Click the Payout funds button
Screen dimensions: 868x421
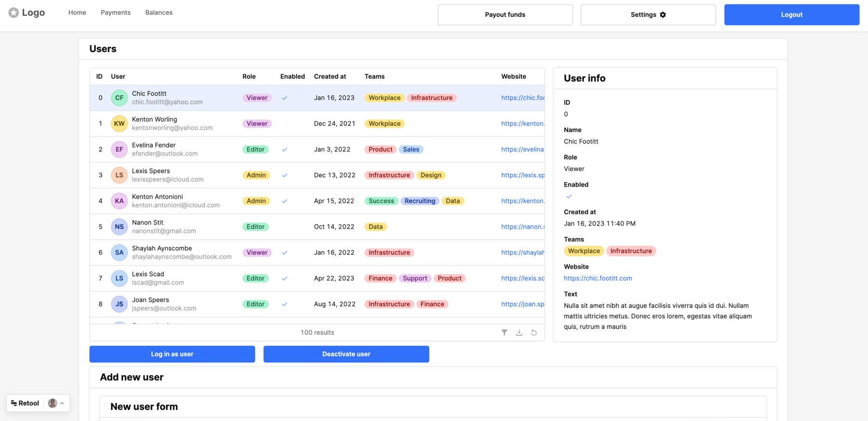point(505,14)
